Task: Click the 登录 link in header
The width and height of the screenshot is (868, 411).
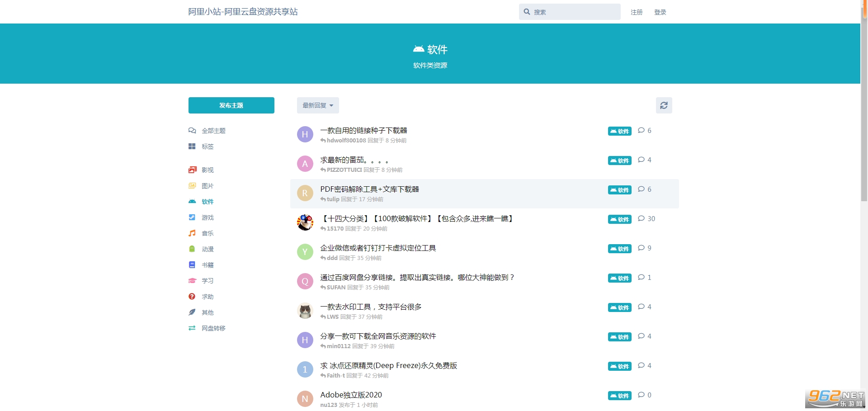Action: tap(660, 12)
